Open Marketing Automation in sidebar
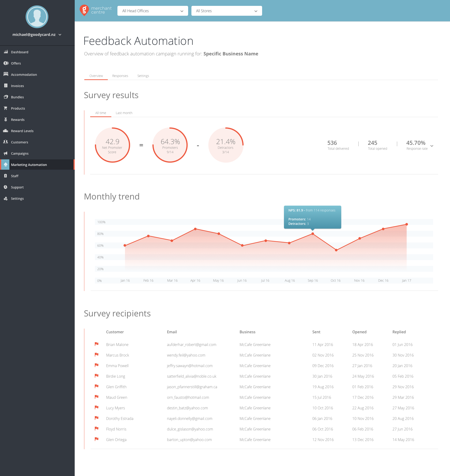 tap(37, 165)
